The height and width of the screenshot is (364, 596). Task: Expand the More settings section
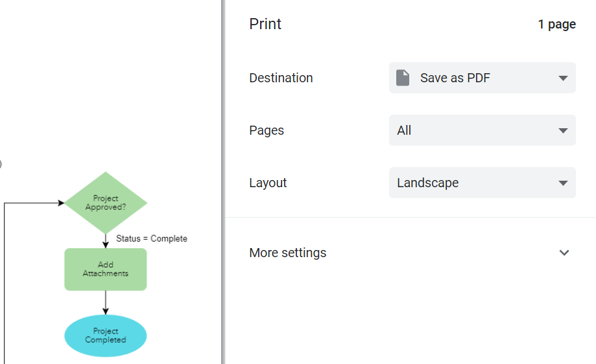(x=288, y=253)
